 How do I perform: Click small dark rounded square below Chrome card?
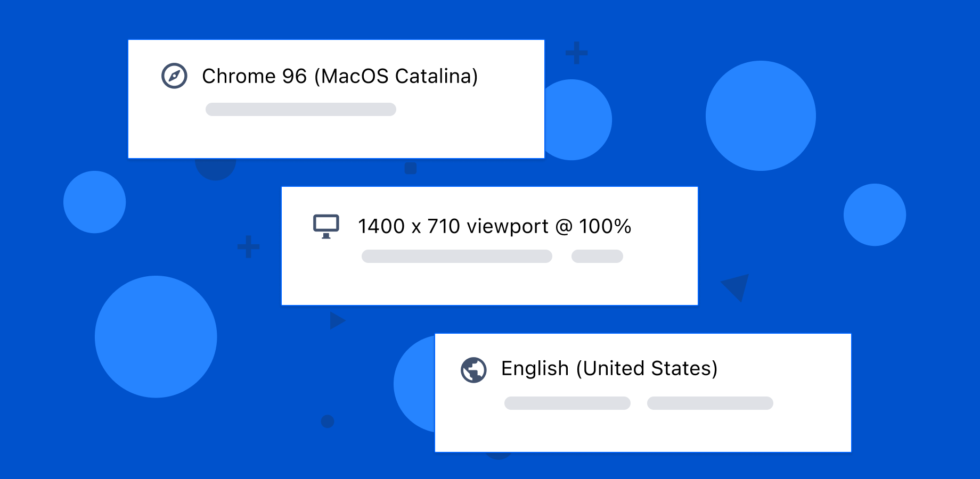click(411, 168)
